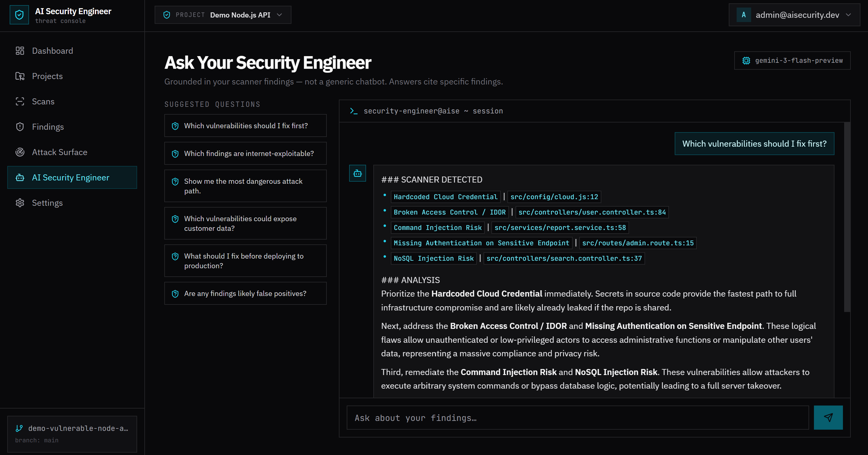Image resolution: width=868 pixels, height=455 pixels.
Task: Ask 'Are any findings likely false positives?'
Action: [x=245, y=294]
